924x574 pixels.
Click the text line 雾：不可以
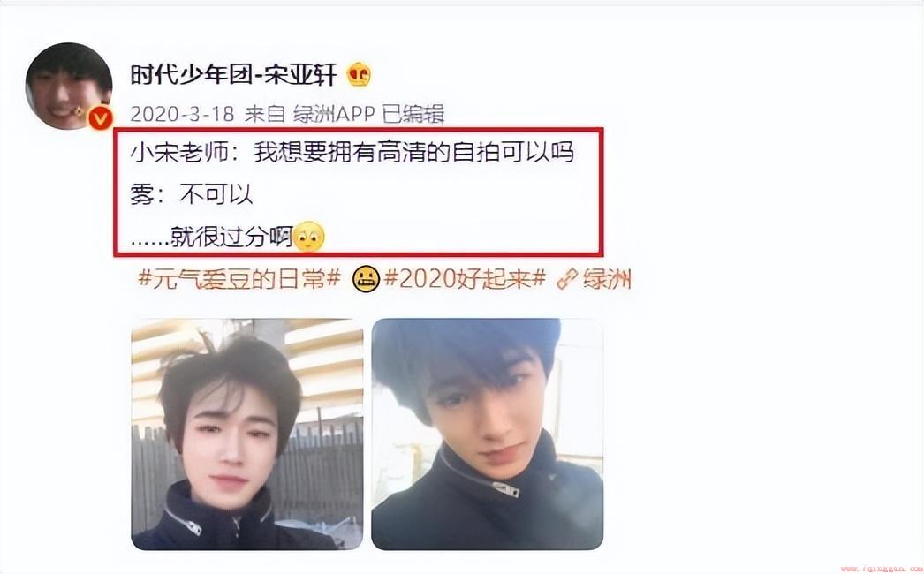pos(192,194)
